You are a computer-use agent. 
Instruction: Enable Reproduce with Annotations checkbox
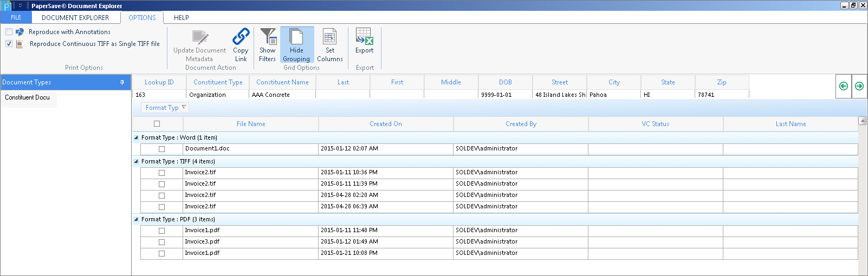[9, 32]
